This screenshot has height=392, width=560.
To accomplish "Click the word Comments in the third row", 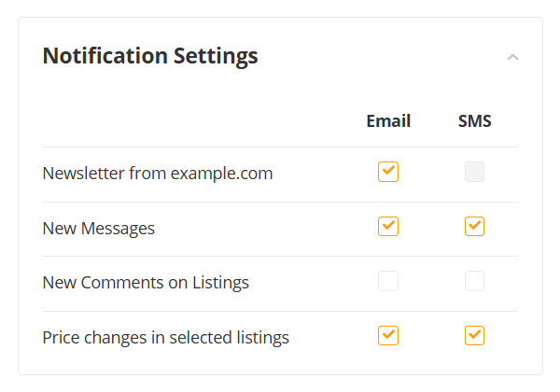I will click(119, 282).
